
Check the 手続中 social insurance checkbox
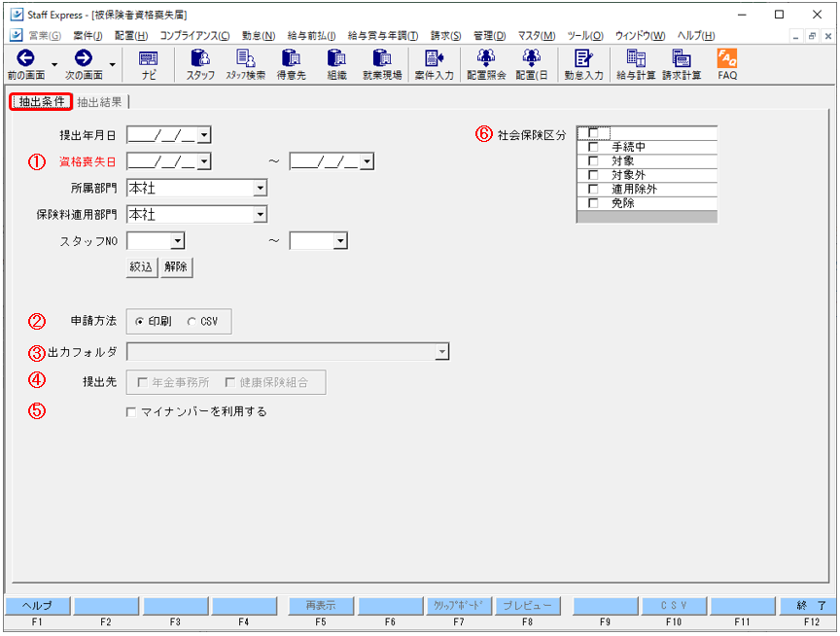point(591,147)
